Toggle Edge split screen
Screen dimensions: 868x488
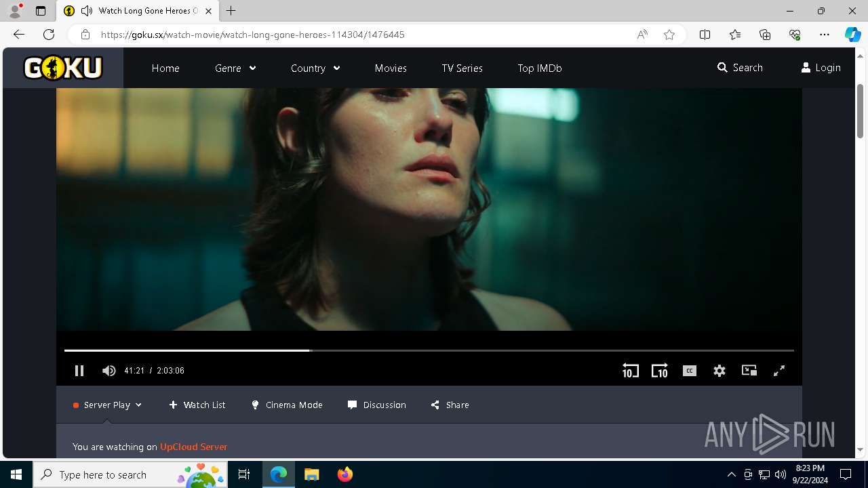pos(705,35)
